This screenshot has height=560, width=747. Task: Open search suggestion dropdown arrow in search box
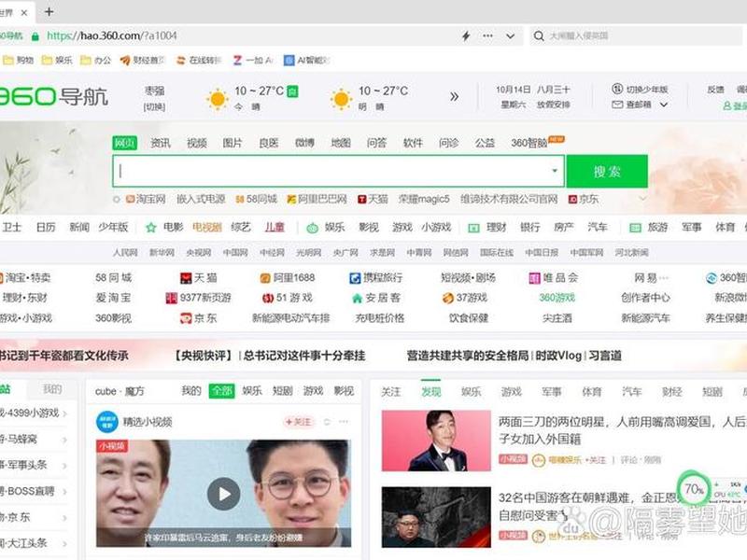pyautogui.click(x=555, y=171)
